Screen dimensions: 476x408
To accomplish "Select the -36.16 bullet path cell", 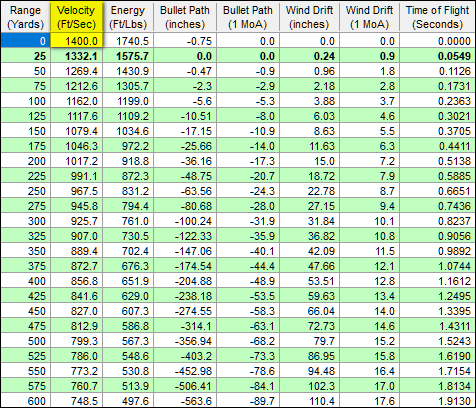I will (185, 161).
